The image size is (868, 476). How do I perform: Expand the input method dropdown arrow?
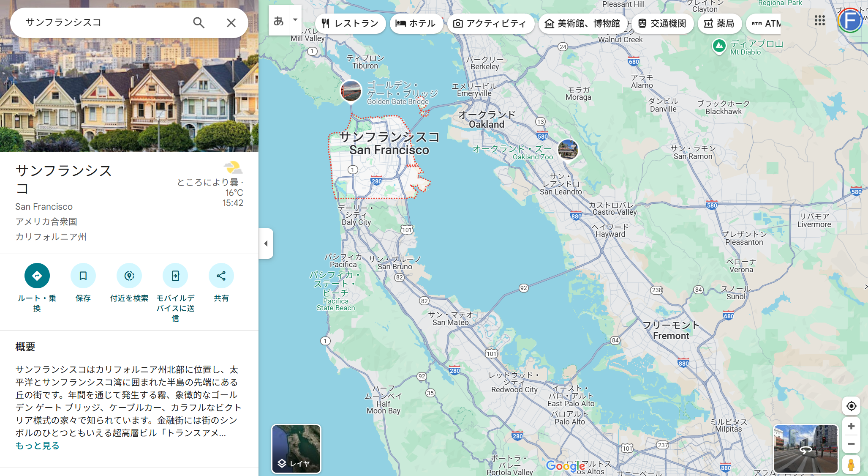295,20
